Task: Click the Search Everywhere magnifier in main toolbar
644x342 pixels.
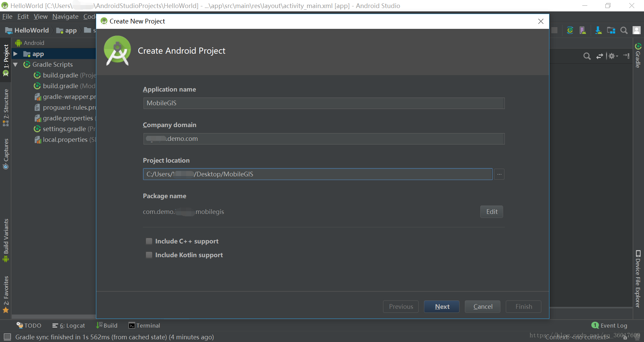Action: coord(624,31)
